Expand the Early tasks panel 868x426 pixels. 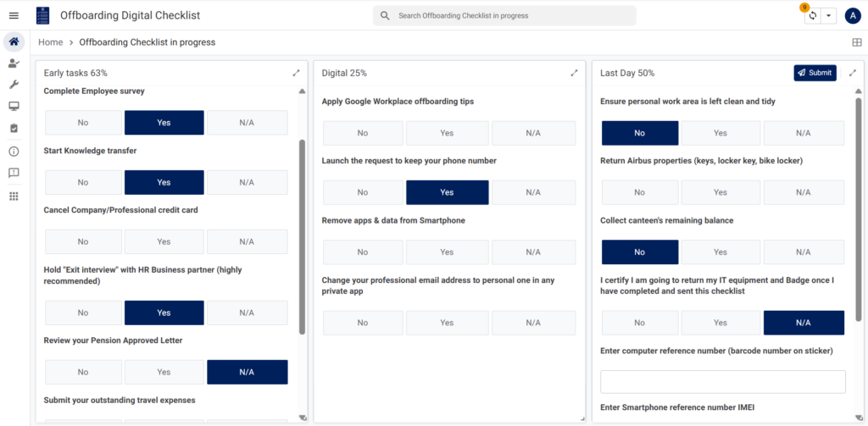click(x=296, y=73)
